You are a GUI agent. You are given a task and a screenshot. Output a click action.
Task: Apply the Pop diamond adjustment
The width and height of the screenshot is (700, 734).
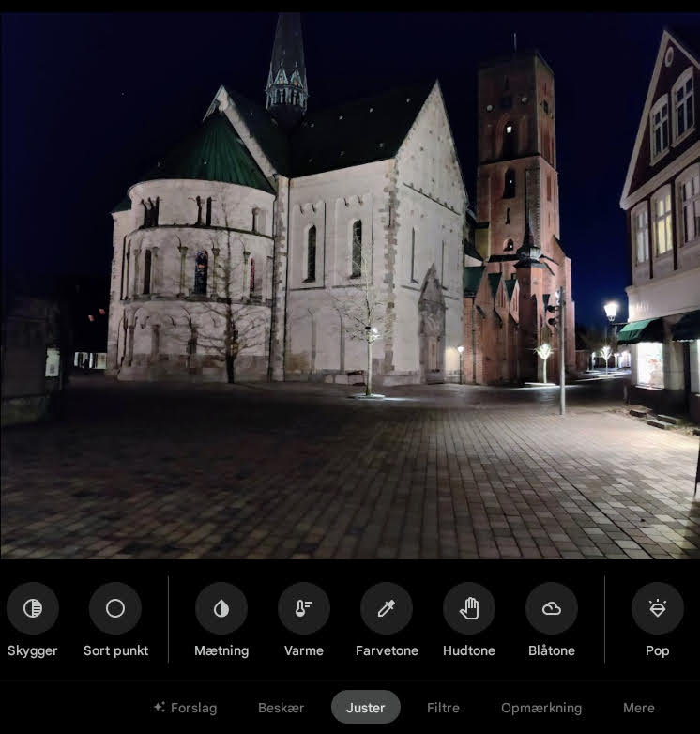[658, 608]
